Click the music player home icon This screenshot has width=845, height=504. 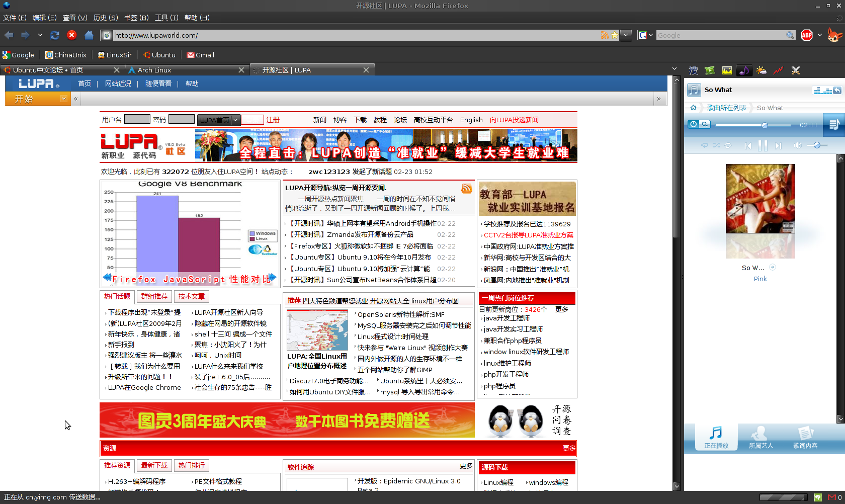tap(693, 108)
